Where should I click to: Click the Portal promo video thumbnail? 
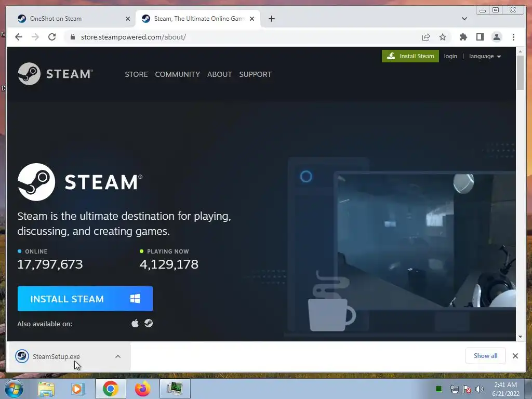(x=426, y=241)
